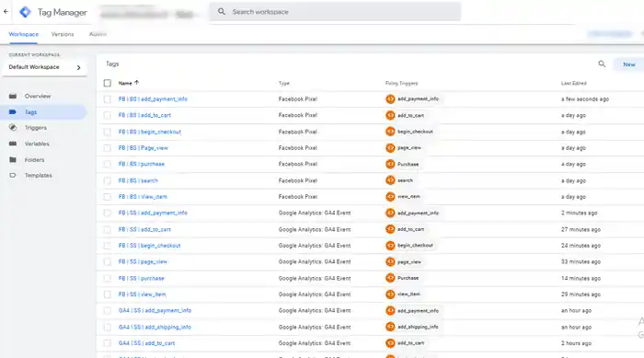This screenshot has height=358, width=644.
Task: Click trigger icon in FB | BS | add_to_cart row
Action: [x=390, y=115]
